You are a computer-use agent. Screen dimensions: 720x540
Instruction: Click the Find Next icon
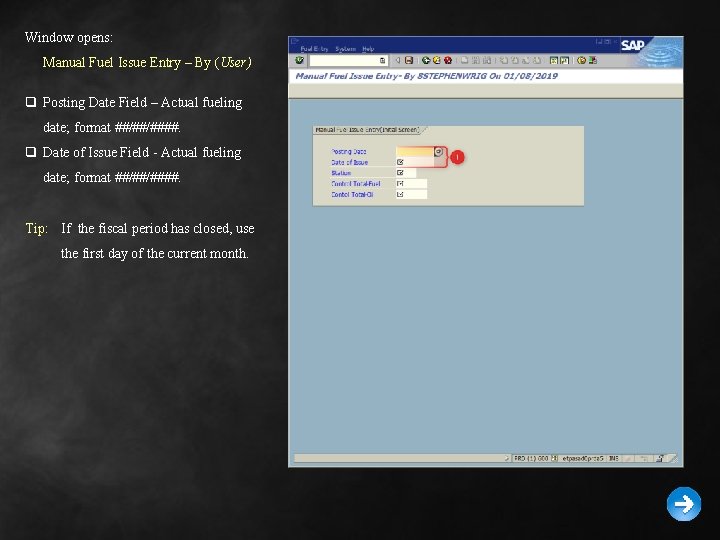[x=487, y=60]
